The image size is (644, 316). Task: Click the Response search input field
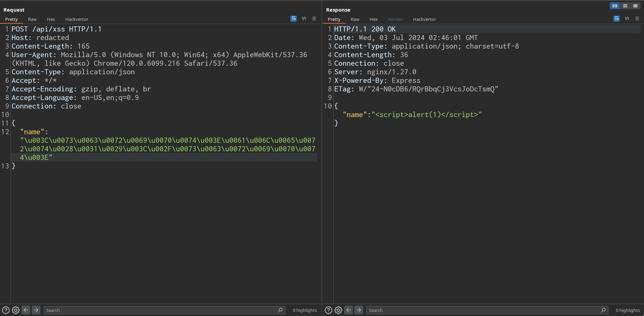482,310
